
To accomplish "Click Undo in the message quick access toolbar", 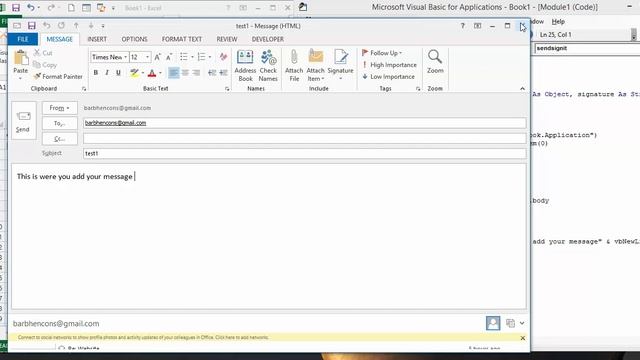I will pyautogui.click(x=47, y=26).
